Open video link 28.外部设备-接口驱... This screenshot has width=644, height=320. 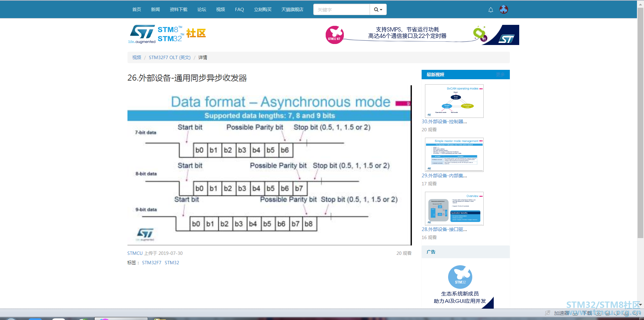point(444,229)
